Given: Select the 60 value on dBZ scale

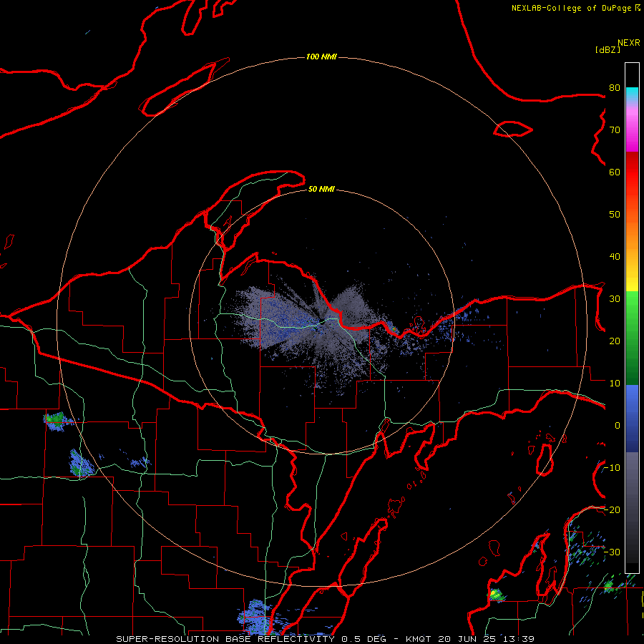Looking at the screenshot, I should click(x=615, y=172).
